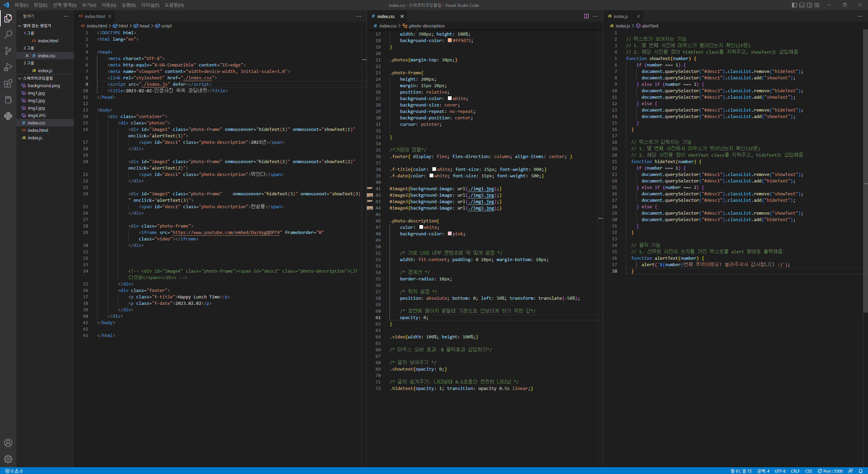Click the index.css file breadcrumb
The image size is (868, 474).
[385, 26]
